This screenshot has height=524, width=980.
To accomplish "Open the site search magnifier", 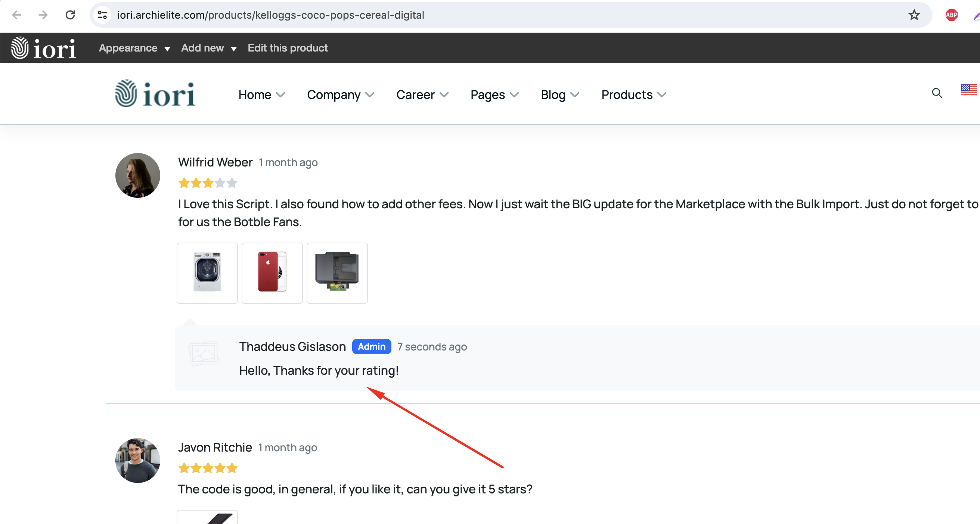I will point(937,93).
